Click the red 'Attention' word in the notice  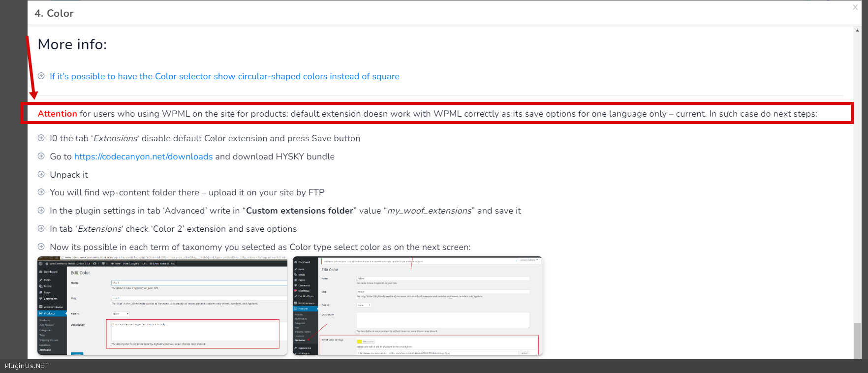(x=57, y=114)
